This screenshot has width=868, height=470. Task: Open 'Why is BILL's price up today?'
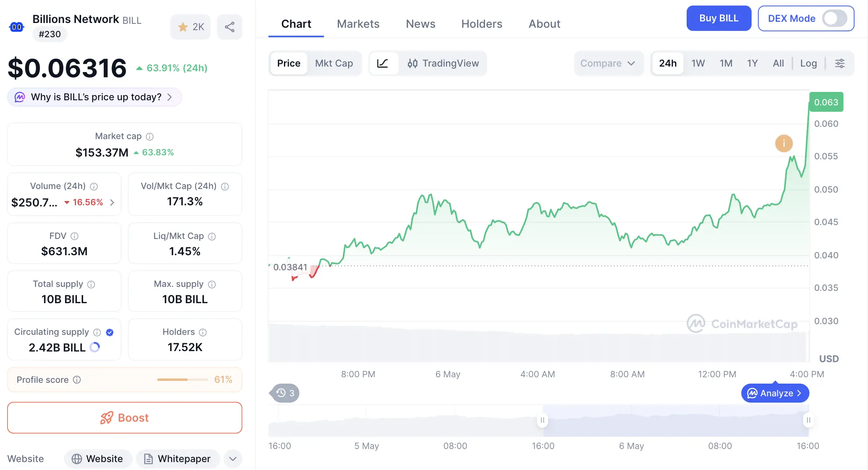(x=95, y=97)
